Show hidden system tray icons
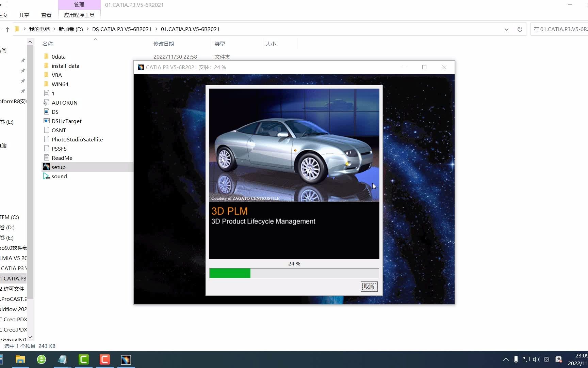The height and width of the screenshot is (368, 588). tap(506, 359)
